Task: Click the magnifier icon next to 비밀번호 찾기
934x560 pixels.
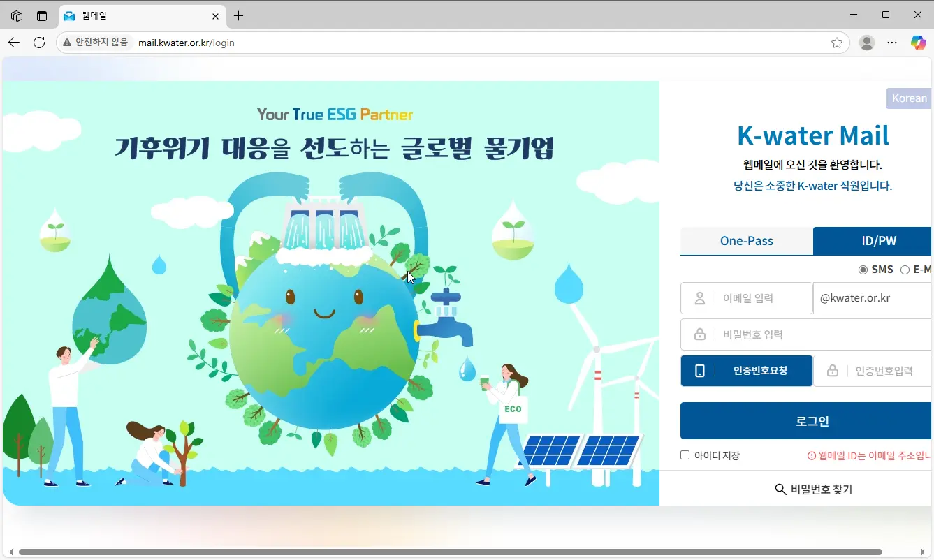Action: click(x=780, y=489)
